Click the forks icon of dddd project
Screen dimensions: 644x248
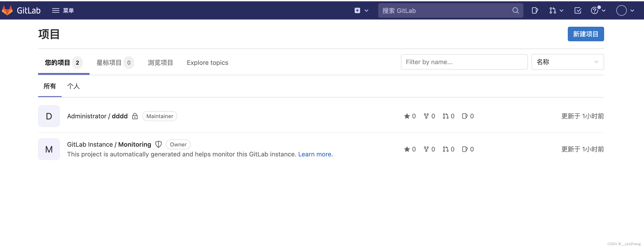click(x=426, y=116)
